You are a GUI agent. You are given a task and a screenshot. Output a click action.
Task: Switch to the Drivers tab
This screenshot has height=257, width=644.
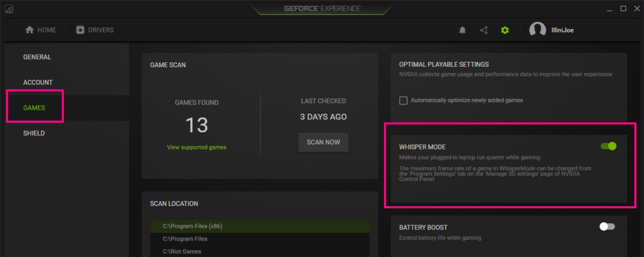tap(95, 30)
